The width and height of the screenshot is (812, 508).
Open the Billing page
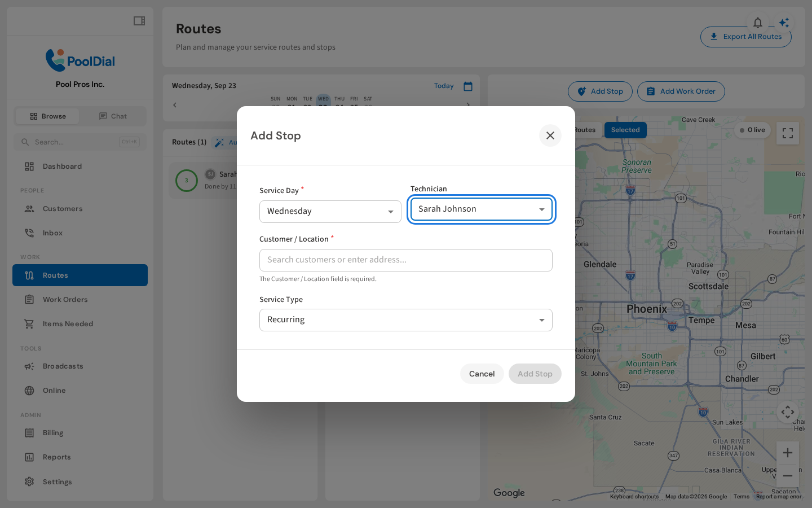tap(80, 433)
